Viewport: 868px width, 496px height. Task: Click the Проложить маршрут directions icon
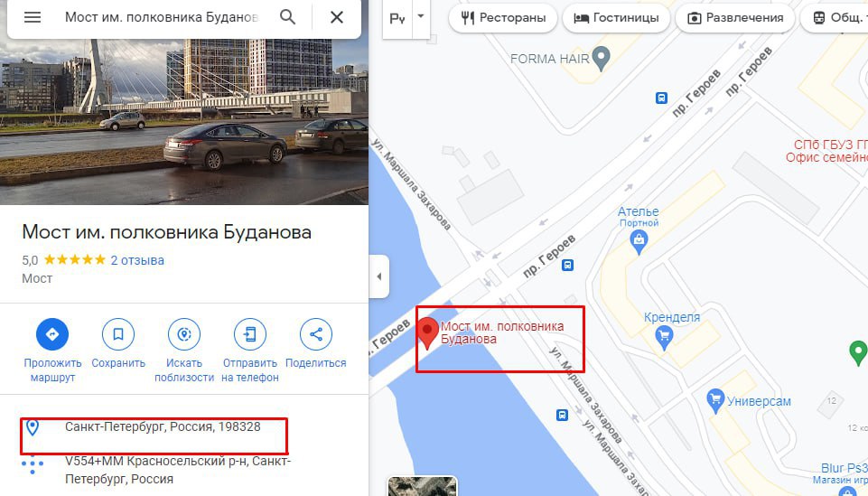tap(52, 334)
